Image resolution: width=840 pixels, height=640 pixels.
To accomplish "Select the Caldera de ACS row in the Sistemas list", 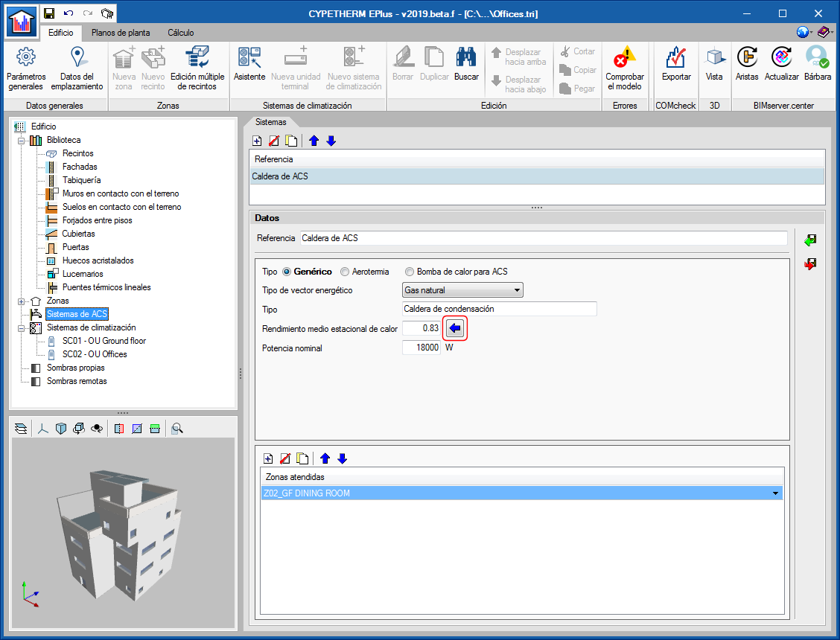I will (x=537, y=176).
